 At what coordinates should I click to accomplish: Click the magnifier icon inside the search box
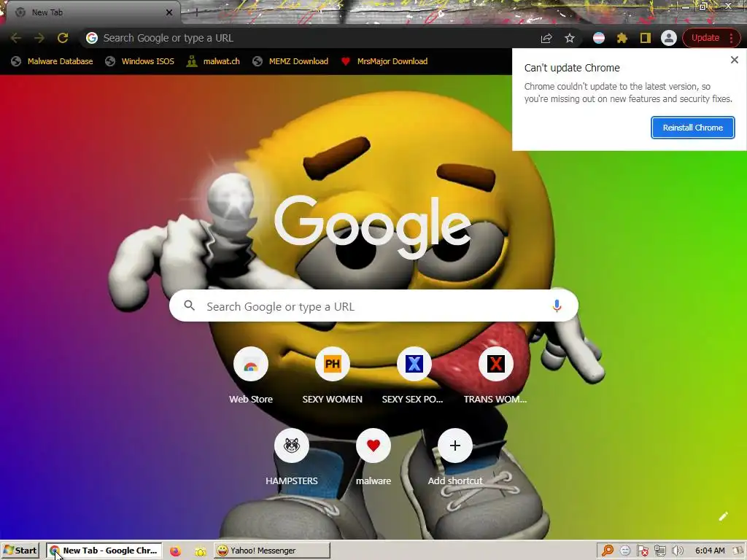(x=189, y=306)
